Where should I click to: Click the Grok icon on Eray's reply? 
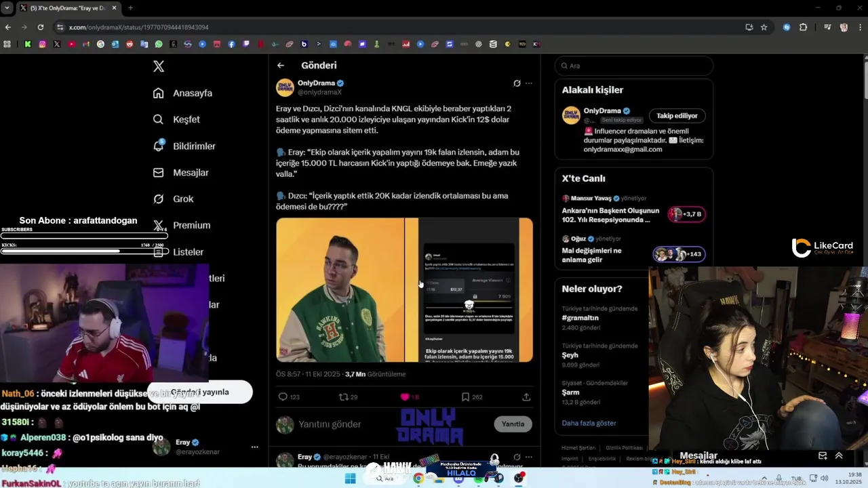[x=517, y=457]
